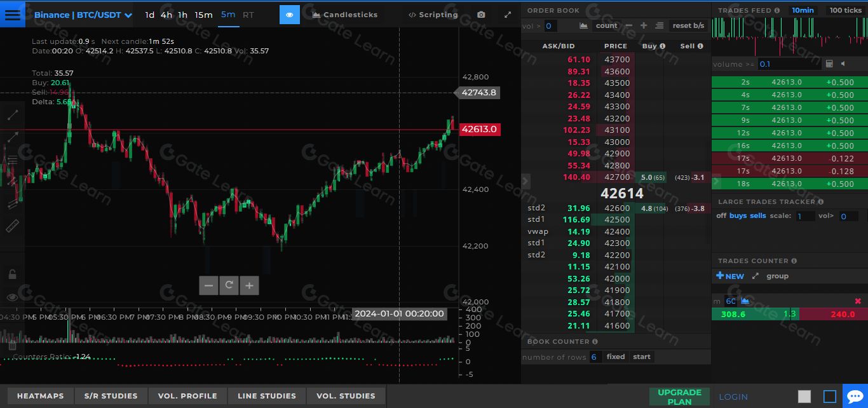Open the trades feed calculator icon
Image resolution: width=868 pixels, height=408 pixels.
(829, 64)
